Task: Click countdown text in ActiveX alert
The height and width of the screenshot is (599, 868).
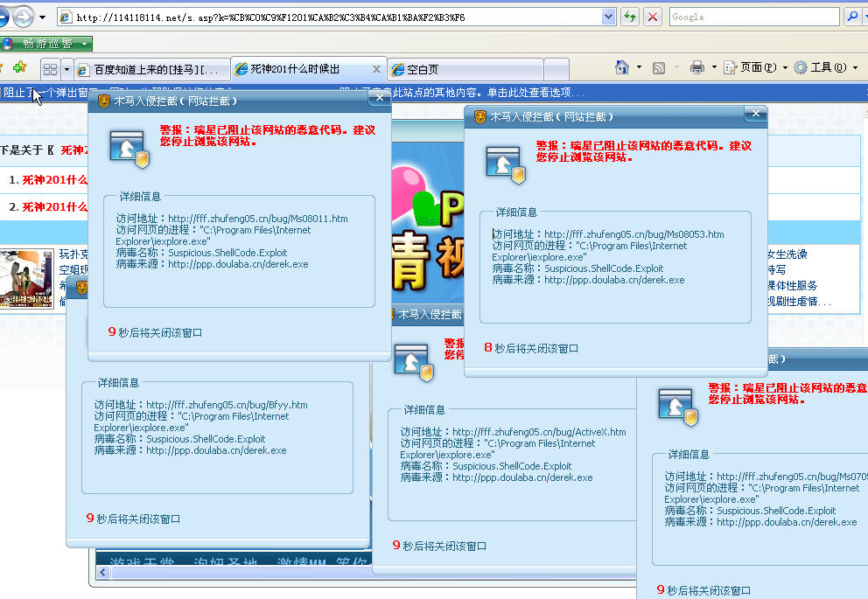Action: [439, 546]
